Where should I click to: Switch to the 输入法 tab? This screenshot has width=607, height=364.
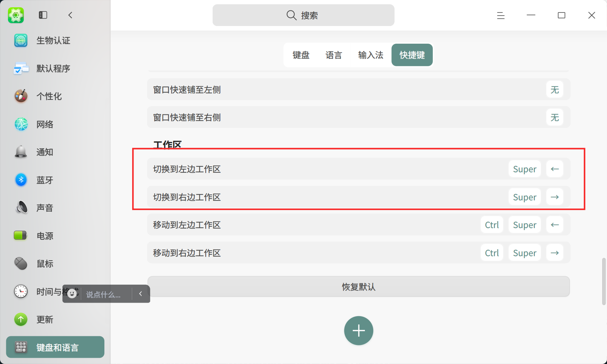370,55
